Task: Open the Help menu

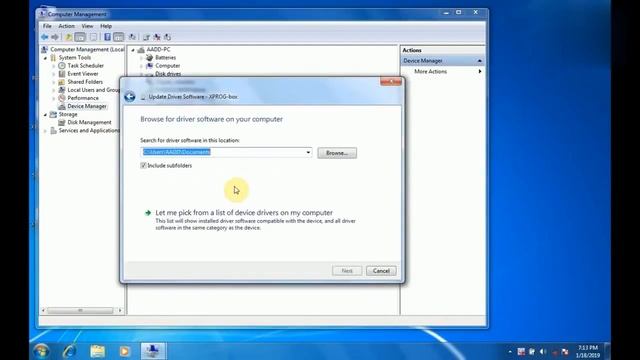Action: pos(106,26)
